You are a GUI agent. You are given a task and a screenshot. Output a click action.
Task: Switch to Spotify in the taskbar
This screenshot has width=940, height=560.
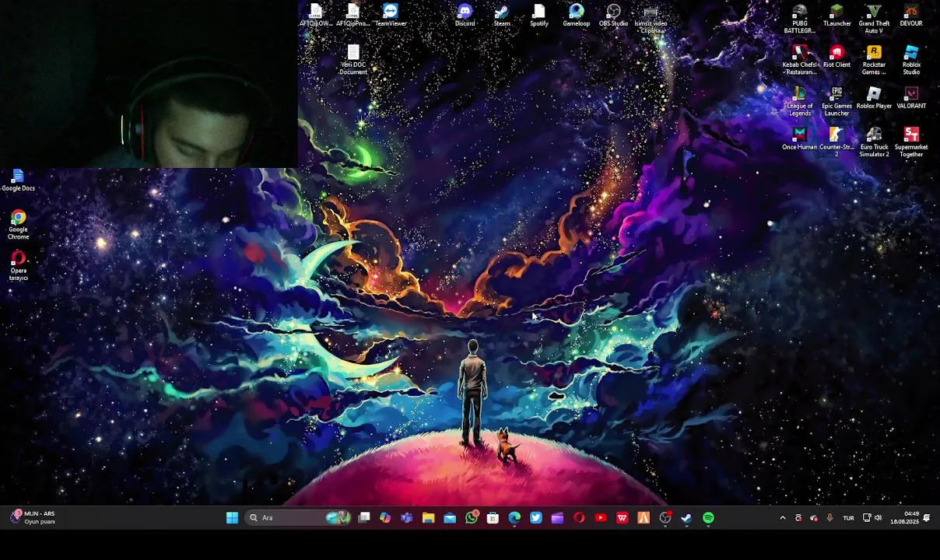point(708,518)
